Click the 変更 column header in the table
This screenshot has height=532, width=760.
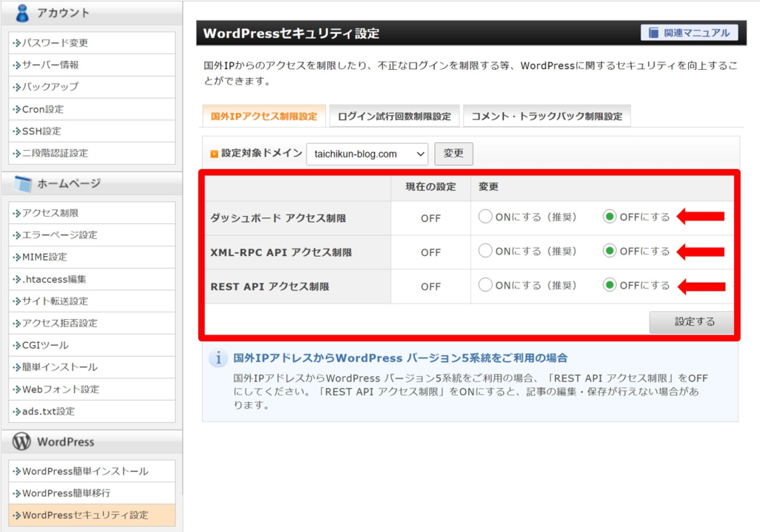(488, 187)
